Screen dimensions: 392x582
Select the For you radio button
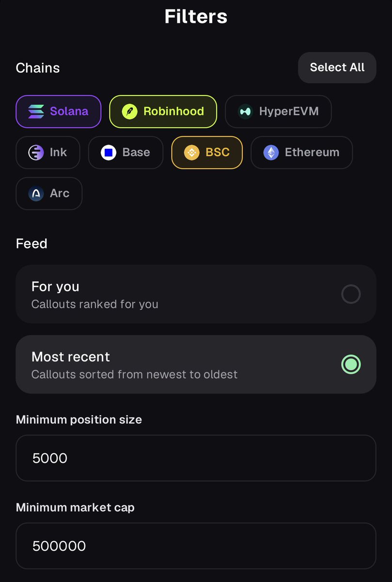(351, 294)
